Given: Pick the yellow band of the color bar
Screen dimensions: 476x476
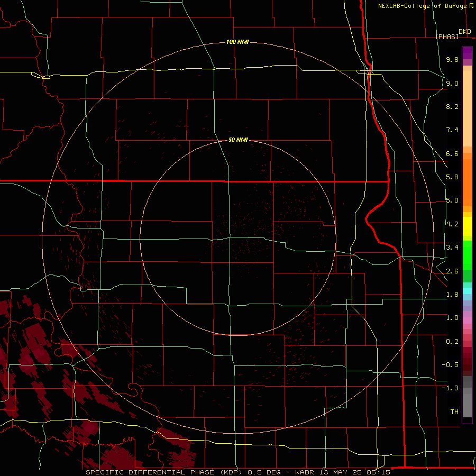Looking at the screenshot, I should pyautogui.click(x=467, y=226).
